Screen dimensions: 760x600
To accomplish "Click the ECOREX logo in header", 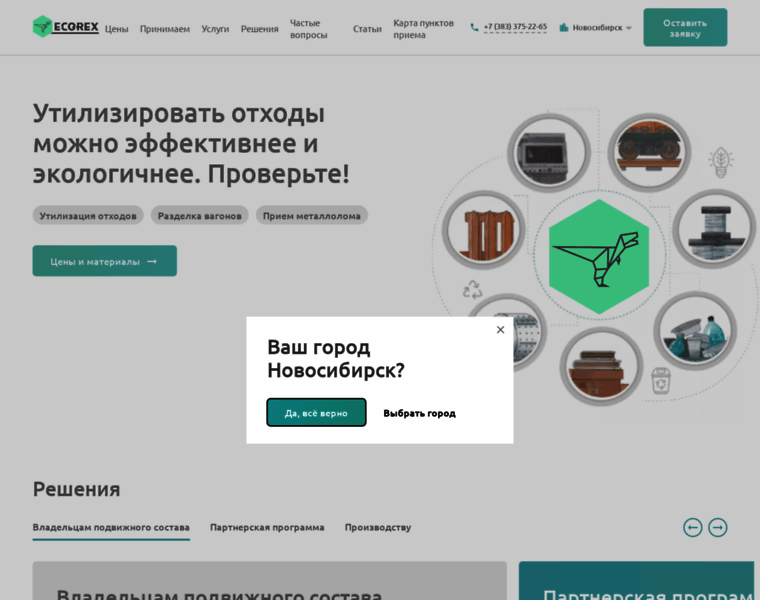I will 66,27.
